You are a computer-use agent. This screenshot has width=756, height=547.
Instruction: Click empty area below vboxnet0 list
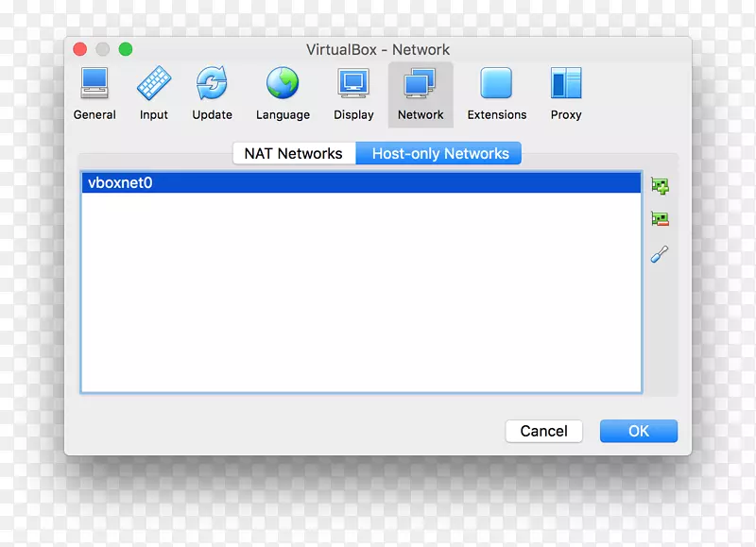tap(362, 293)
